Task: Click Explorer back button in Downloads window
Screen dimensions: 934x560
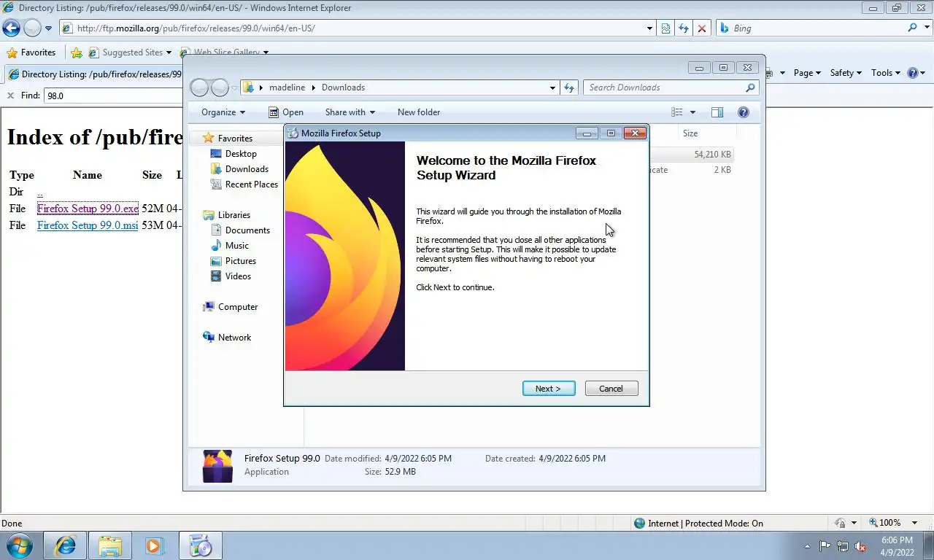Action: pos(199,87)
